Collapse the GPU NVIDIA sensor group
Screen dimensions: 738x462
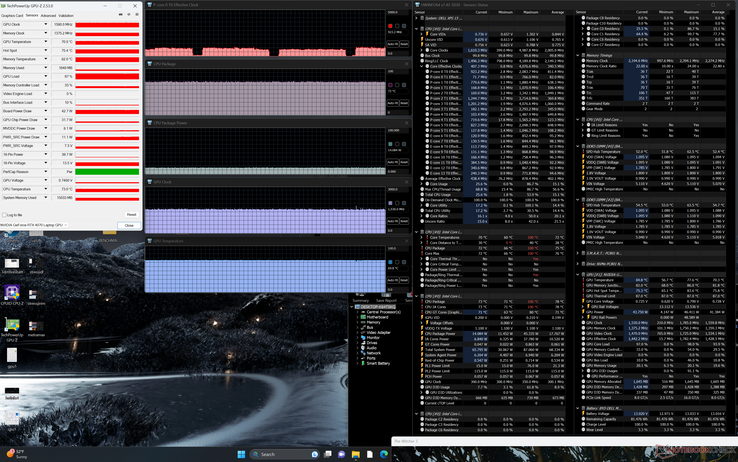(x=578, y=275)
